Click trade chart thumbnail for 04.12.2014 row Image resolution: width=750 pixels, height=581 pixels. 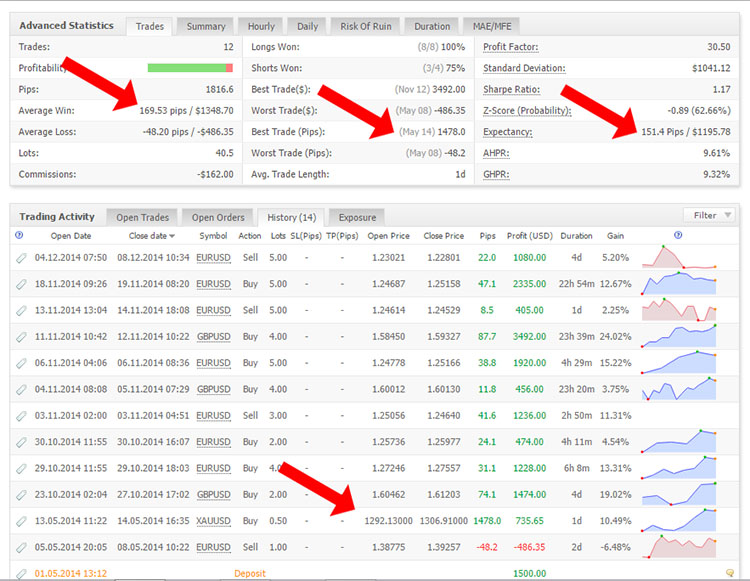click(679, 257)
